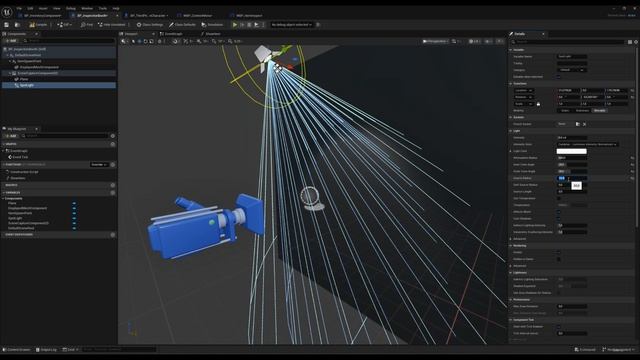Image resolution: width=640 pixels, height=360 pixels.
Task: Open Details panel settings gear icon
Action: (636, 42)
